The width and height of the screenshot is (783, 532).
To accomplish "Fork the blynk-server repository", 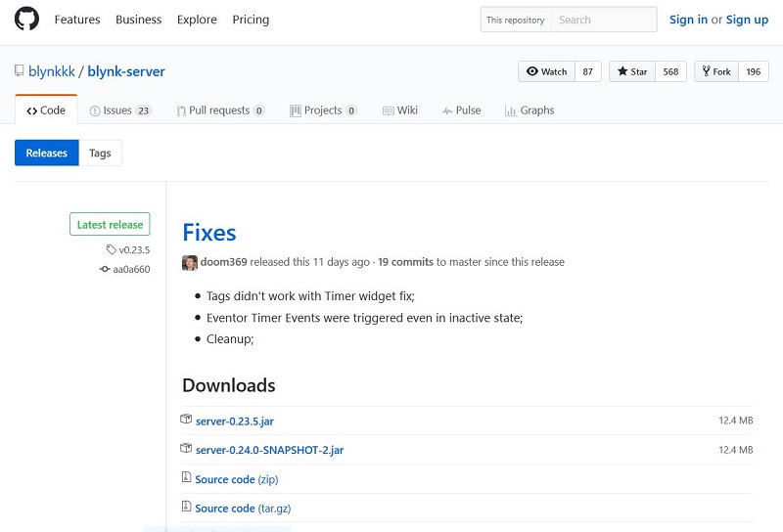I will pyautogui.click(x=716, y=71).
